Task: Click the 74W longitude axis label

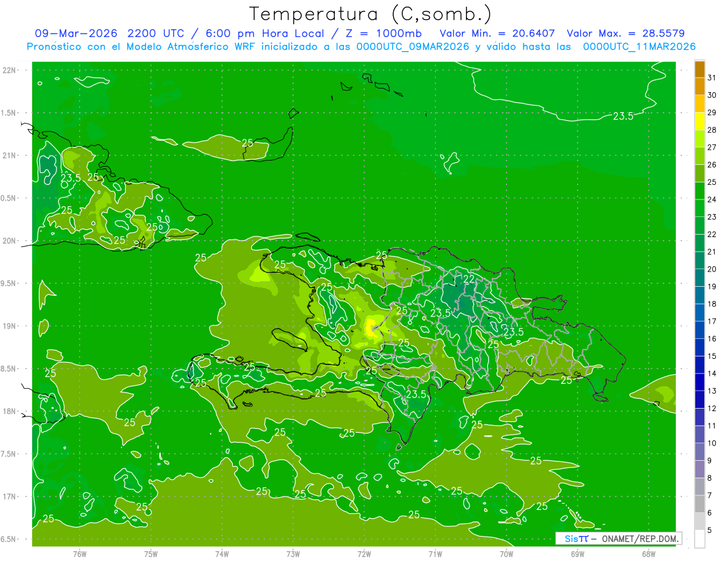Action: coord(222,554)
